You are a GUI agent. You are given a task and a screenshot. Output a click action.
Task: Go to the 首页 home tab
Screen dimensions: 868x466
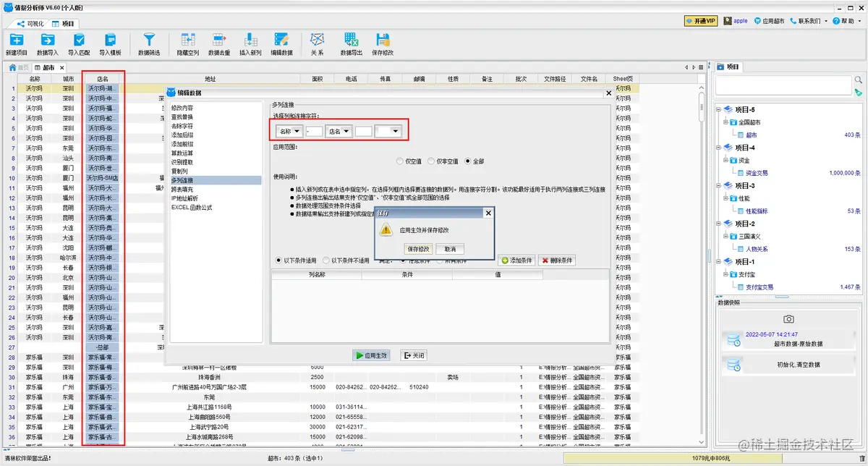coord(19,67)
